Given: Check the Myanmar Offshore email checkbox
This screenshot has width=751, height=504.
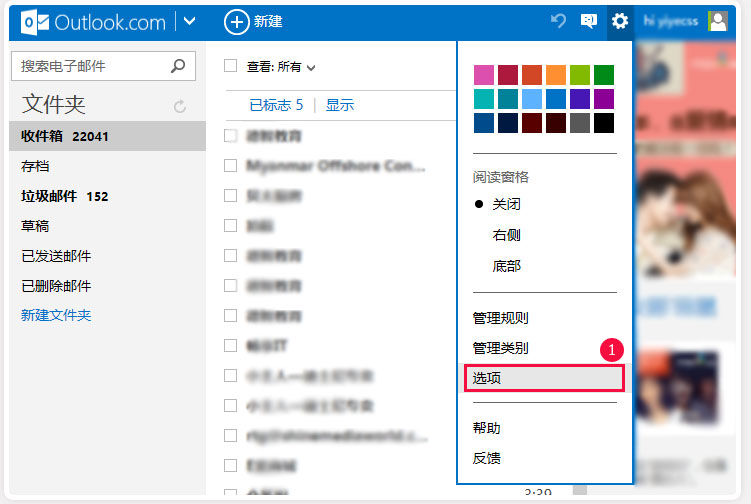Looking at the screenshot, I should coord(230,166).
